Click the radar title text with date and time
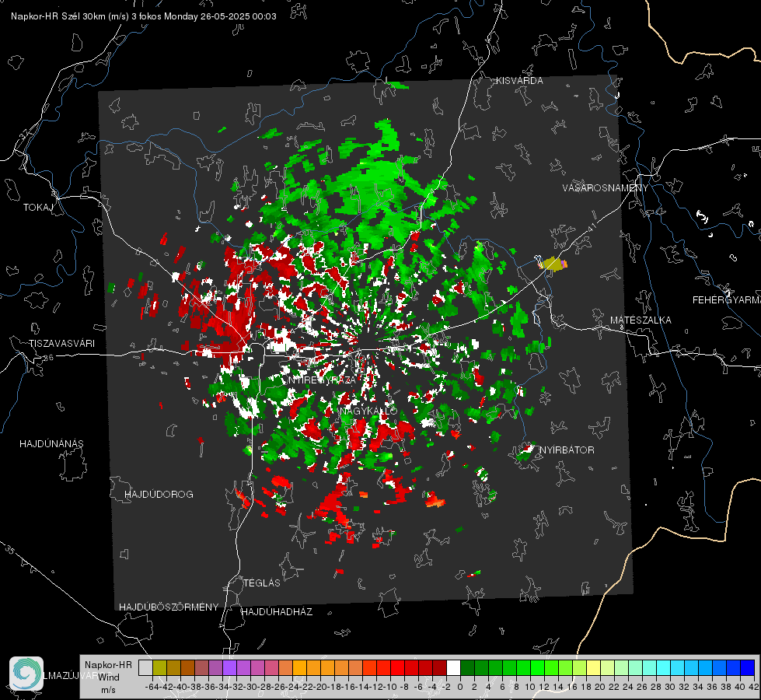This screenshot has height=700, width=761. pos(144,16)
